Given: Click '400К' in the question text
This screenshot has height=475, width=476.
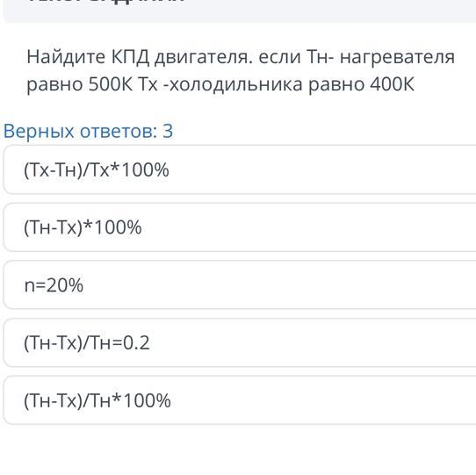Looking at the screenshot, I should click(x=393, y=84).
